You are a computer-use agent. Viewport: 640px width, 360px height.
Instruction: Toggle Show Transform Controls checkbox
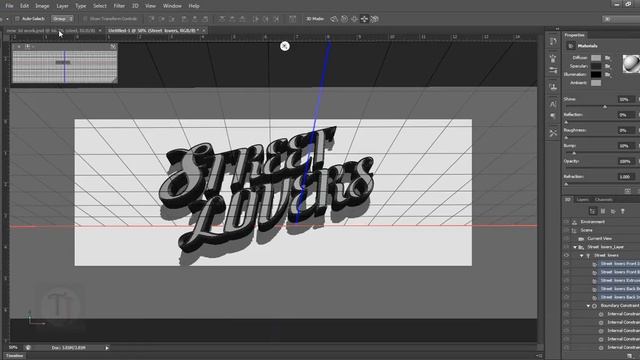pyautogui.click(x=85, y=19)
